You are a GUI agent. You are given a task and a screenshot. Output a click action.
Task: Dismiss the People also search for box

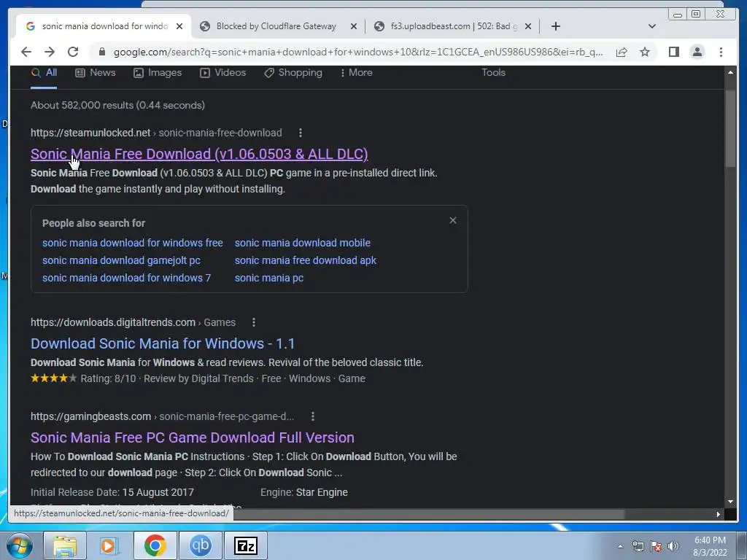pyautogui.click(x=452, y=220)
